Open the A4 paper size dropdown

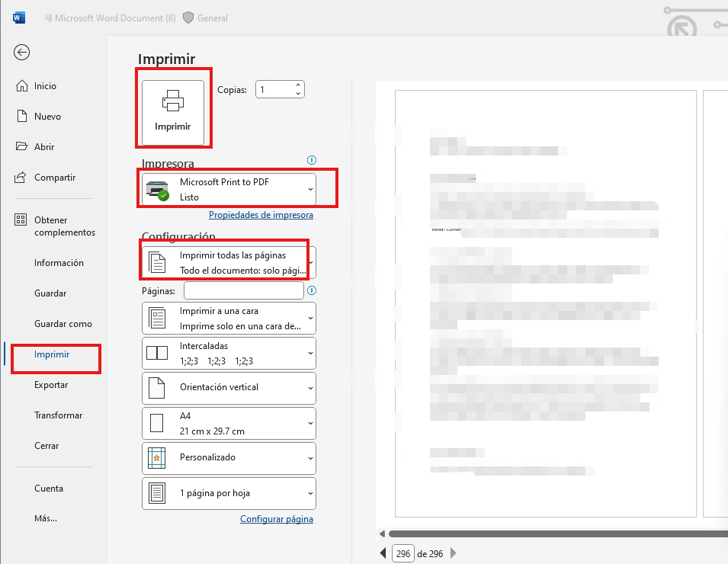pos(229,423)
